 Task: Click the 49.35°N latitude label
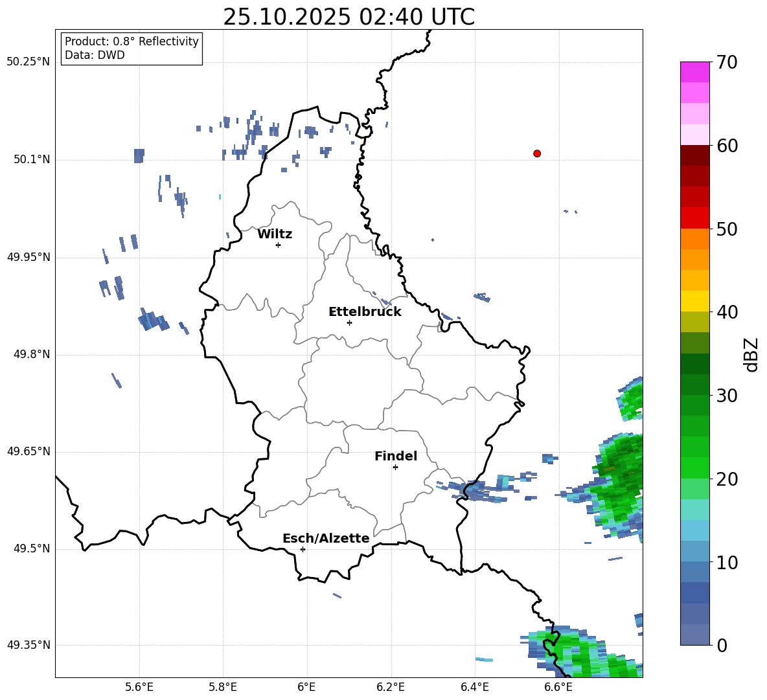point(29,645)
